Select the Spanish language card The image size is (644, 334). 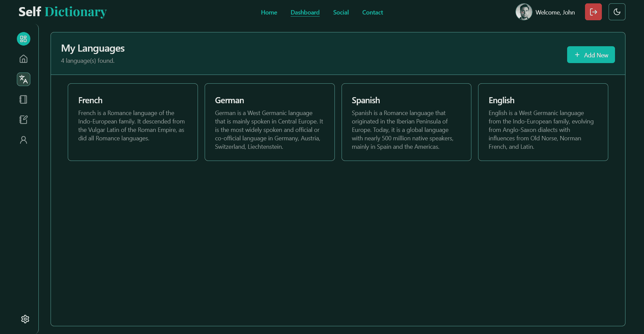tap(406, 122)
